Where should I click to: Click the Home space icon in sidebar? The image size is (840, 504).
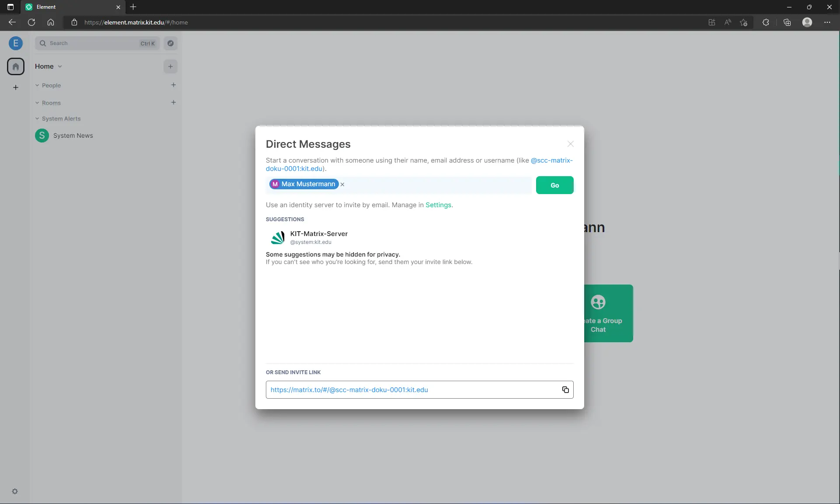[x=16, y=66]
